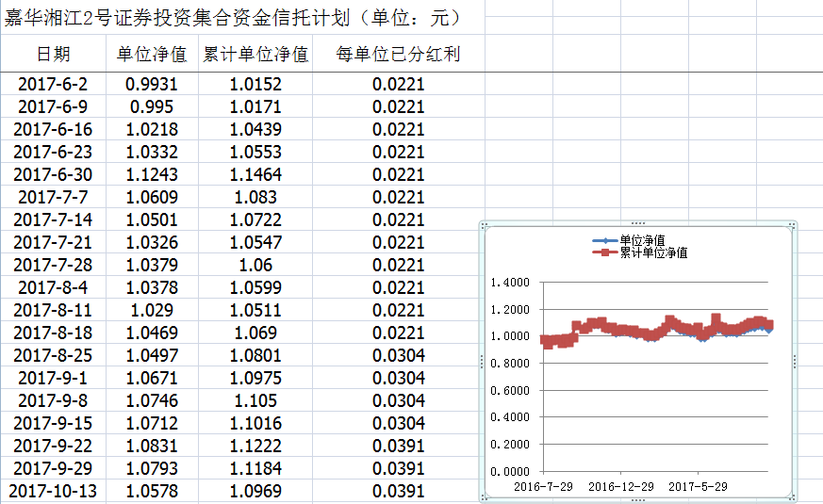This screenshot has height=504, width=823.
Task: Select the 单位净值 header cell in the table
Action: tap(151, 55)
